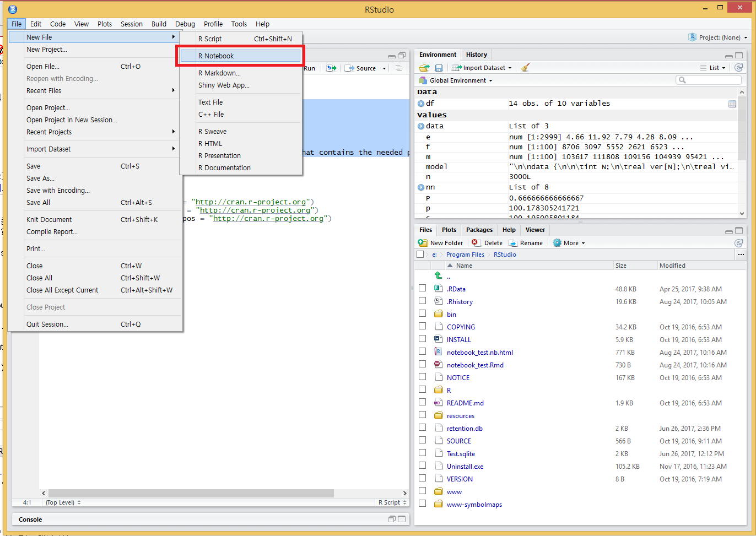Expand the df data object circle icon
756x536 pixels.
click(x=421, y=104)
